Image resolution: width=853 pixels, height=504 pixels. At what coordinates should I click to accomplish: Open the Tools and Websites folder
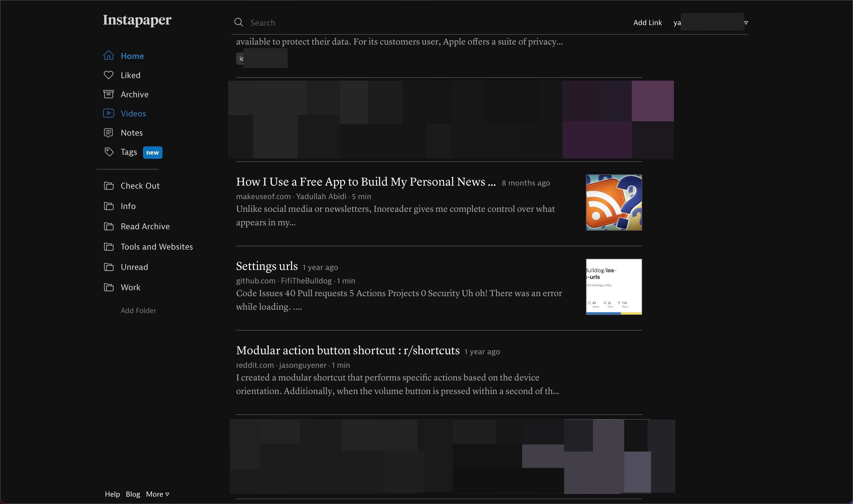click(x=157, y=247)
